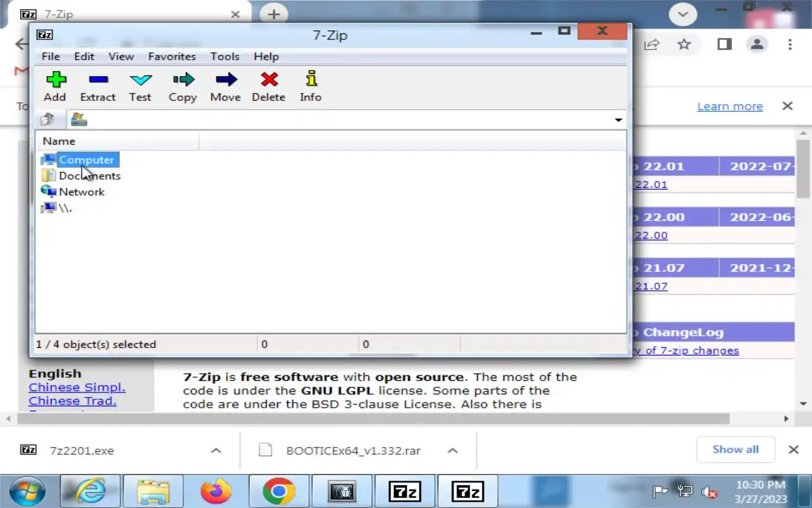The width and height of the screenshot is (812, 508).
Task: Switch to Chrome in taskbar
Action: click(278, 491)
